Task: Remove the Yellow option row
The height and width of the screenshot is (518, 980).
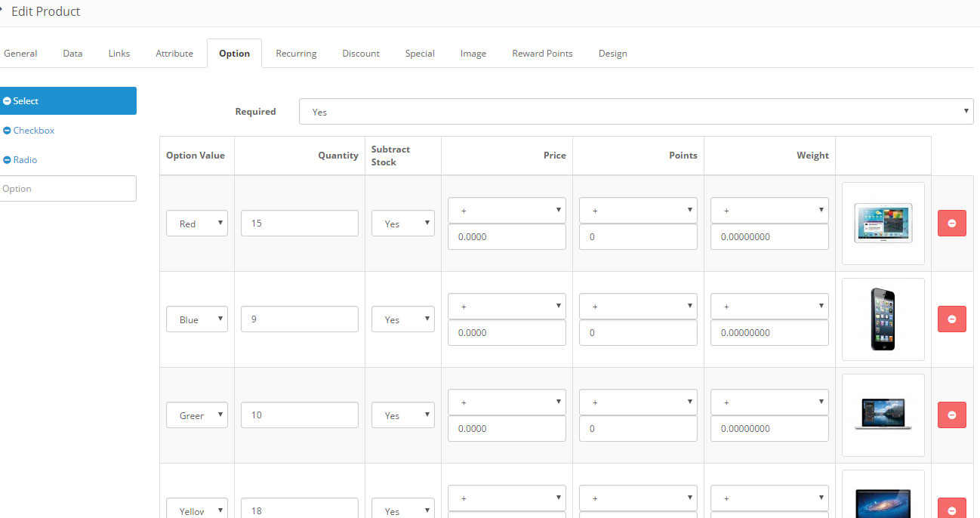Action: (x=951, y=510)
